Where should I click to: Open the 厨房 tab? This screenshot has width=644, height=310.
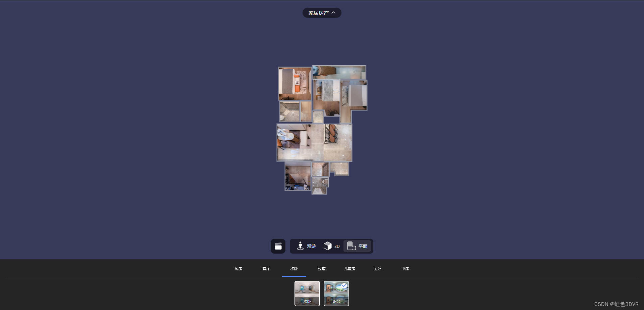tap(238, 269)
